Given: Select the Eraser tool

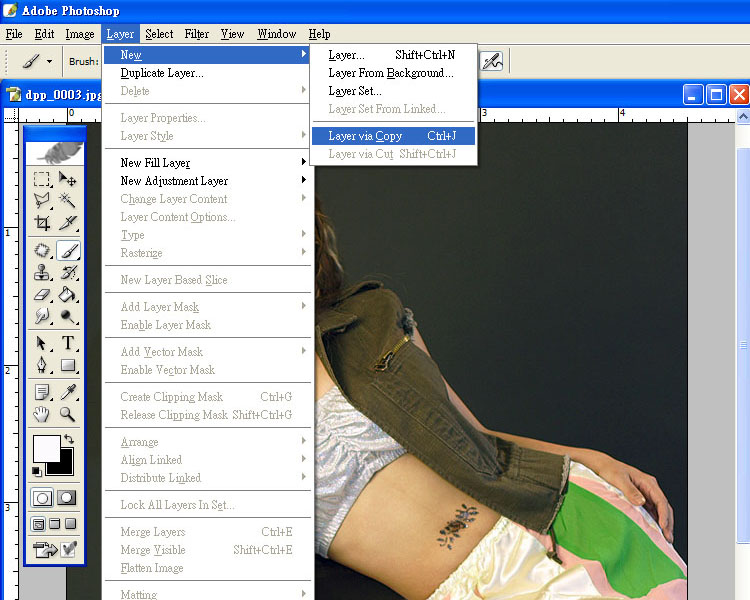Looking at the screenshot, I should pos(43,294).
